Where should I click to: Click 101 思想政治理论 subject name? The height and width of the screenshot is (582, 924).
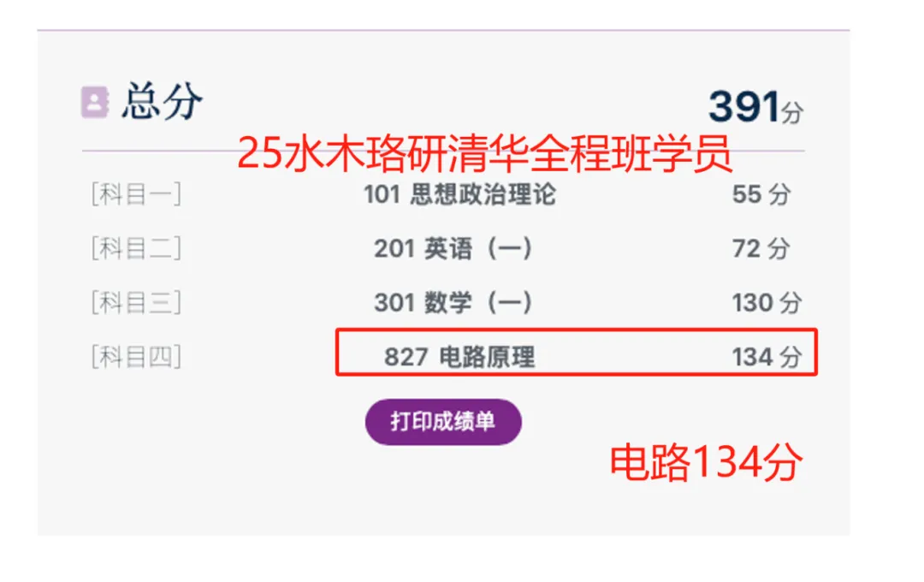(x=459, y=194)
